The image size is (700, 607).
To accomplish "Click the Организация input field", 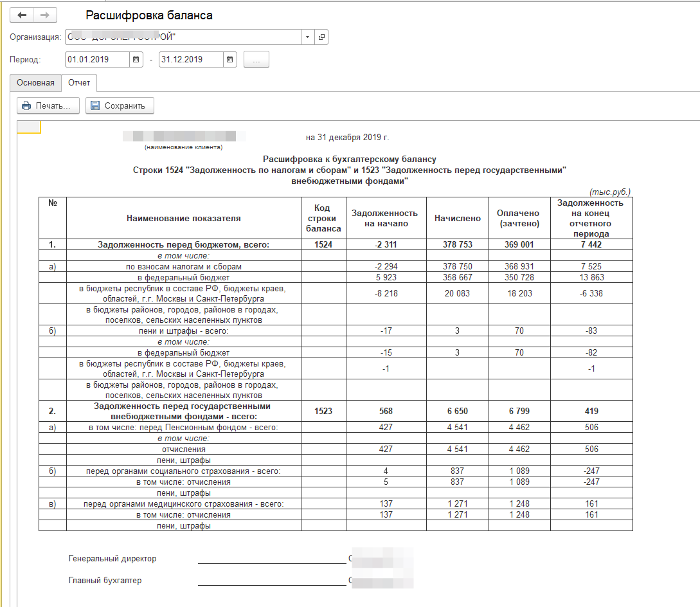I will [183, 37].
